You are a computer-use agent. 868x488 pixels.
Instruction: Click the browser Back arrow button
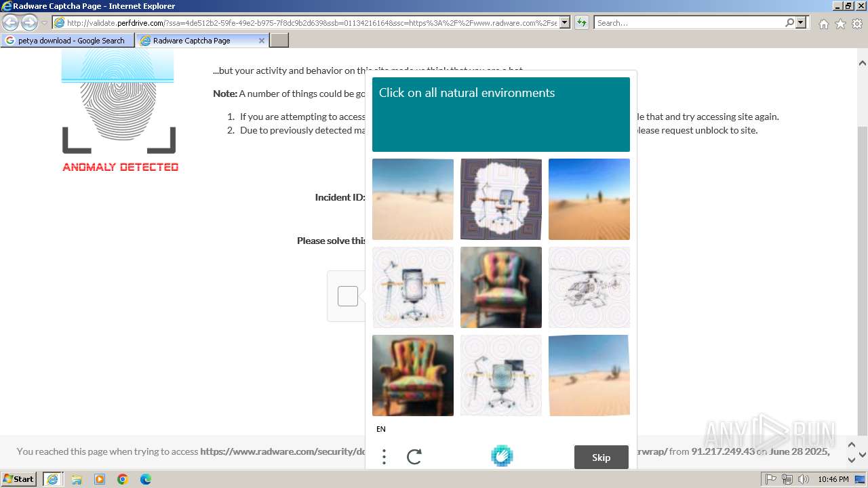pyautogui.click(x=10, y=22)
